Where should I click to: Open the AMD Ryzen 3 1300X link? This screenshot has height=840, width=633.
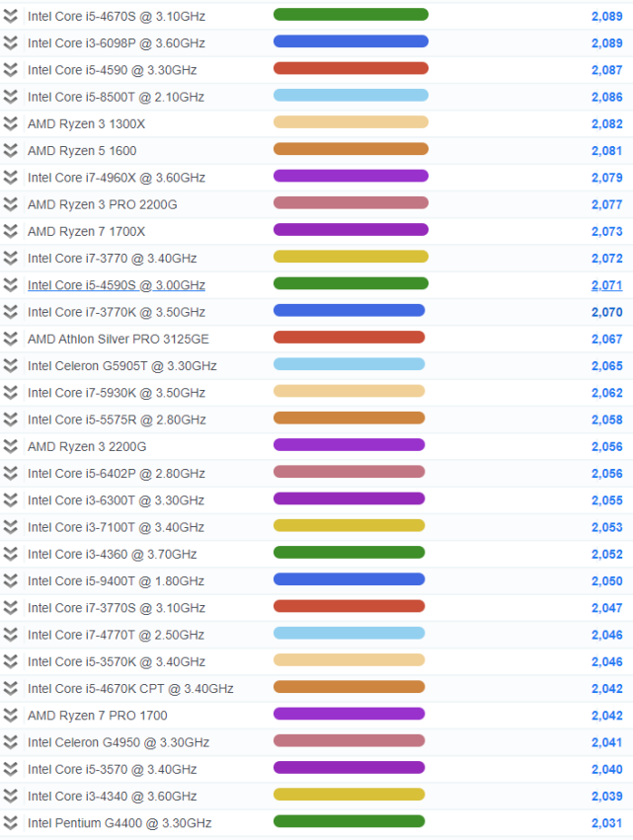(x=86, y=123)
